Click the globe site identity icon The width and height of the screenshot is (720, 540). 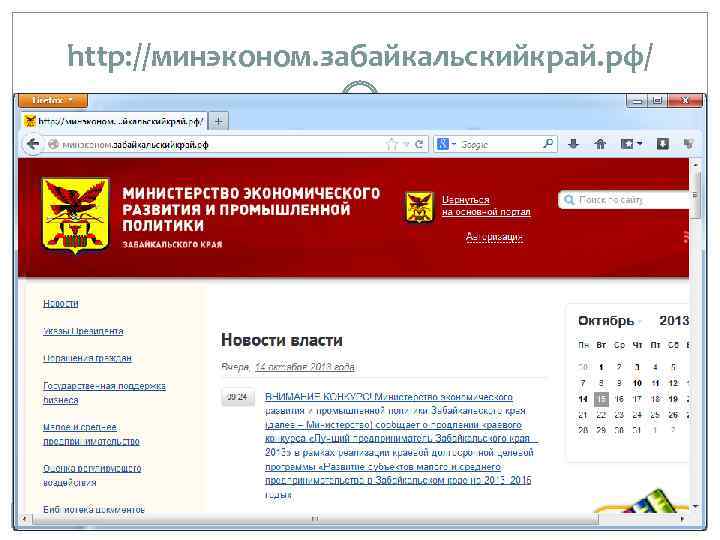point(53,145)
